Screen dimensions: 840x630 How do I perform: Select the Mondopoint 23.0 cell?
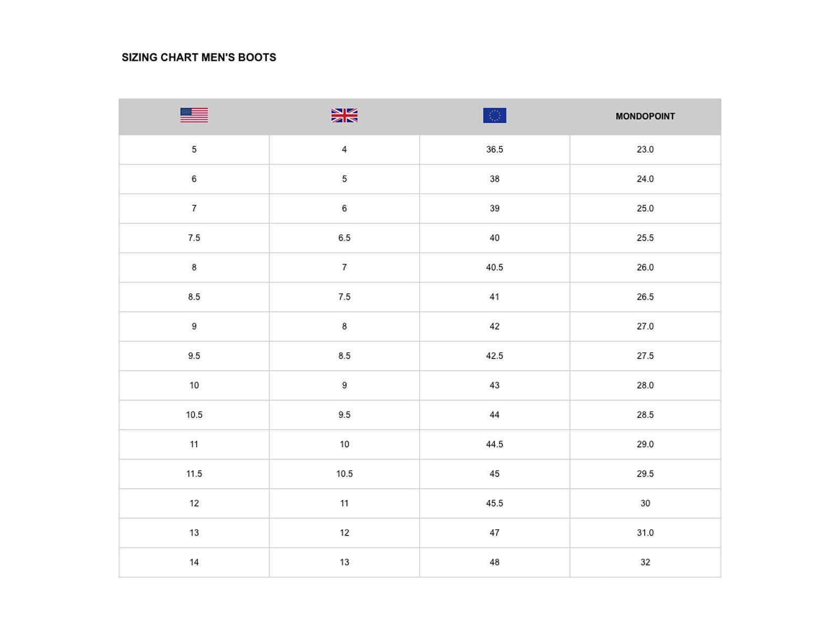[645, 150]
